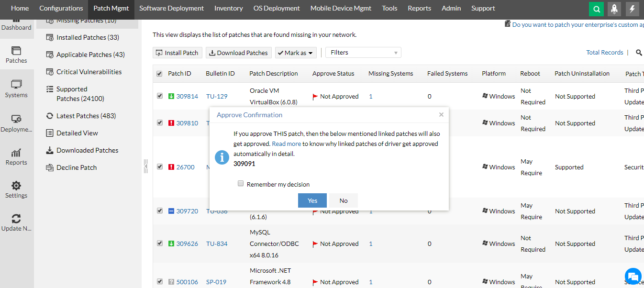Expand the Mark as dropdown

click(x=296, y=53)
